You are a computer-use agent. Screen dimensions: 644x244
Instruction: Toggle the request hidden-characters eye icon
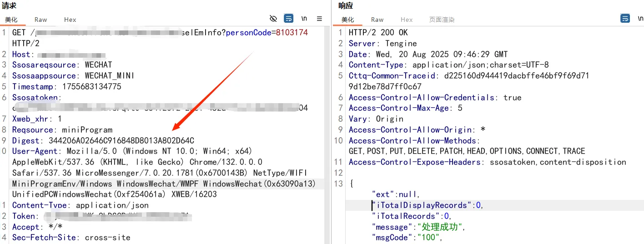[273, 19]
